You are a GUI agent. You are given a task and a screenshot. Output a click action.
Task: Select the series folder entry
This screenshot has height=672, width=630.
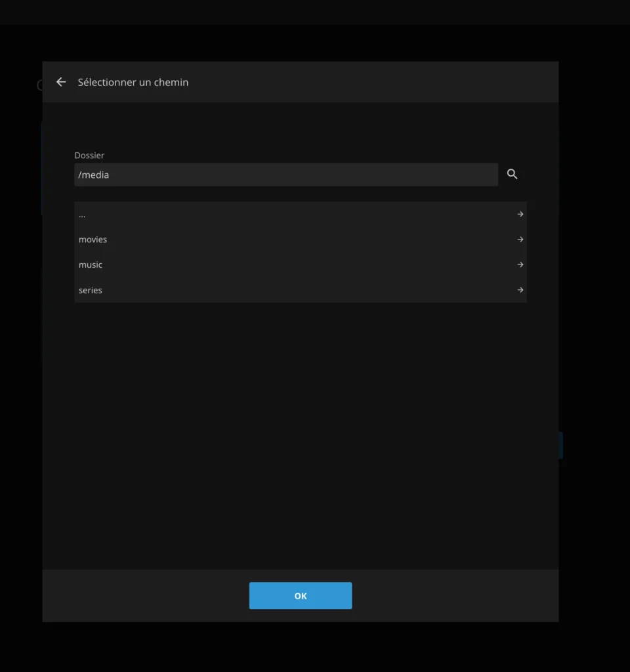click(91, 290)
